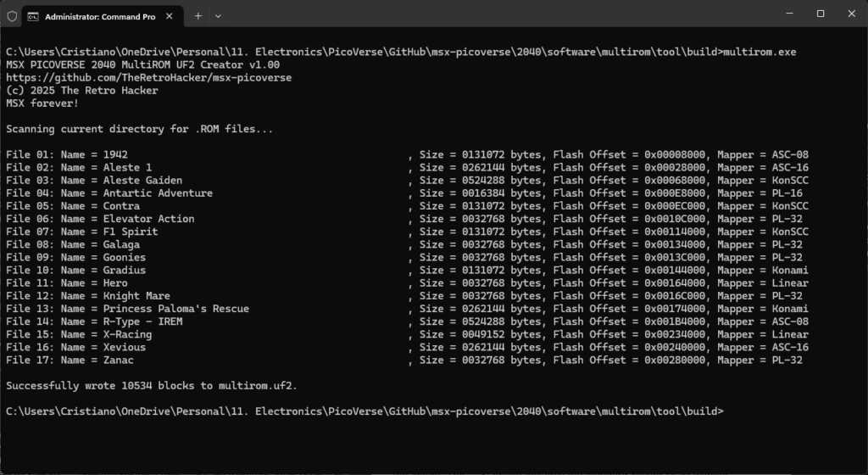Screen dimensions: 868x475
Task: Open a new terminal tab
Action: (198, 16)
